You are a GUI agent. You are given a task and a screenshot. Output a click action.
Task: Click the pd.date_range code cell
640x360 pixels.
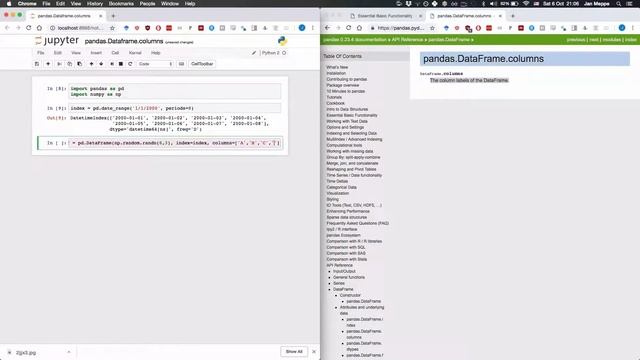point(175,108)
